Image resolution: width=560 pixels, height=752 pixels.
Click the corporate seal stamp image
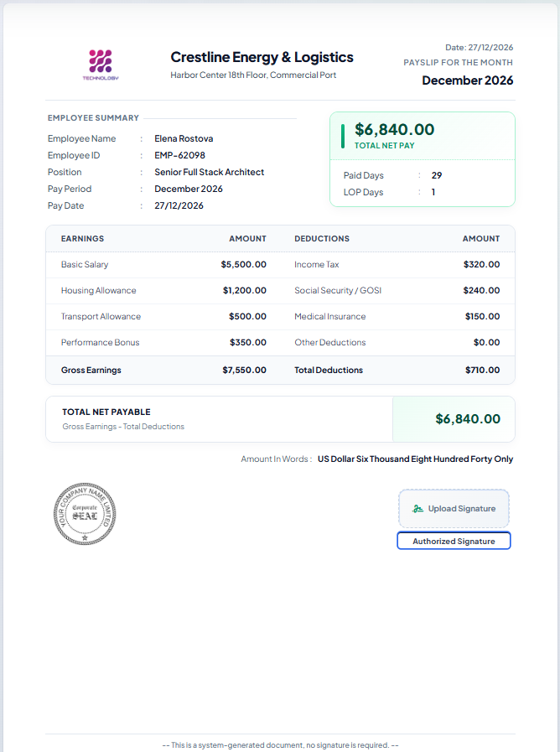85,514
